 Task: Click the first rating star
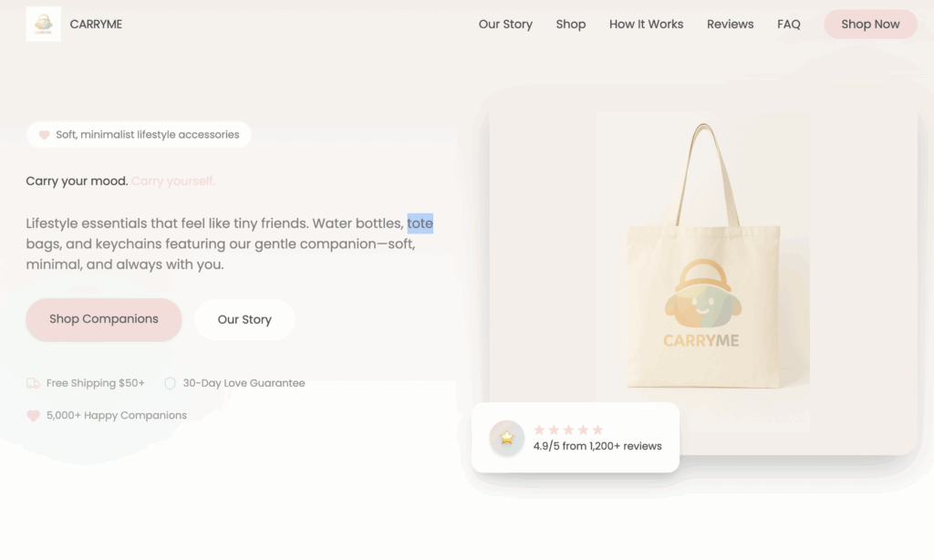540,430
